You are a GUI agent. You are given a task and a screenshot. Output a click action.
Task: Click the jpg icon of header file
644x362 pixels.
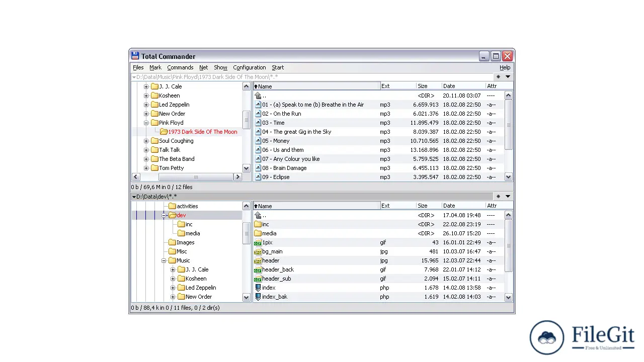tap(258, 260)
